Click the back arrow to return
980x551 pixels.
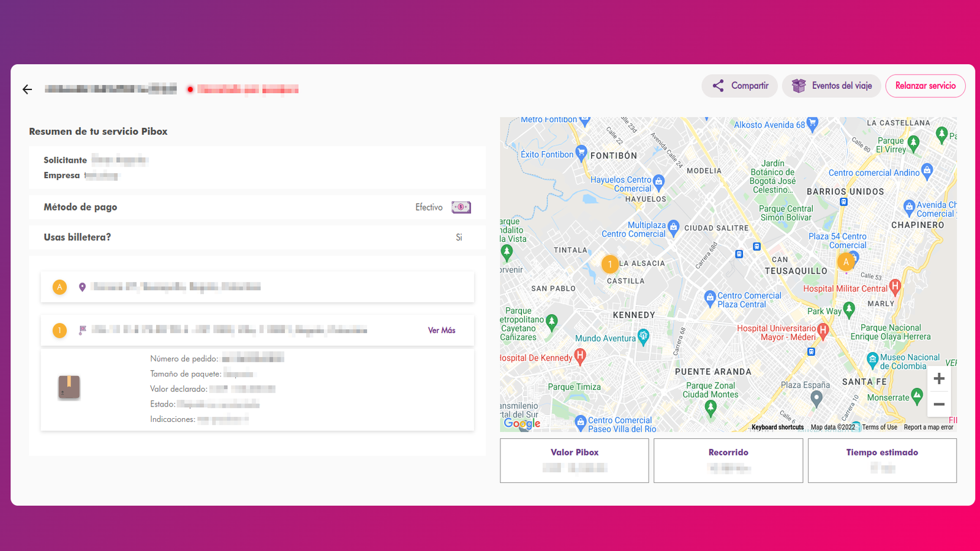[x=27, y=89]
